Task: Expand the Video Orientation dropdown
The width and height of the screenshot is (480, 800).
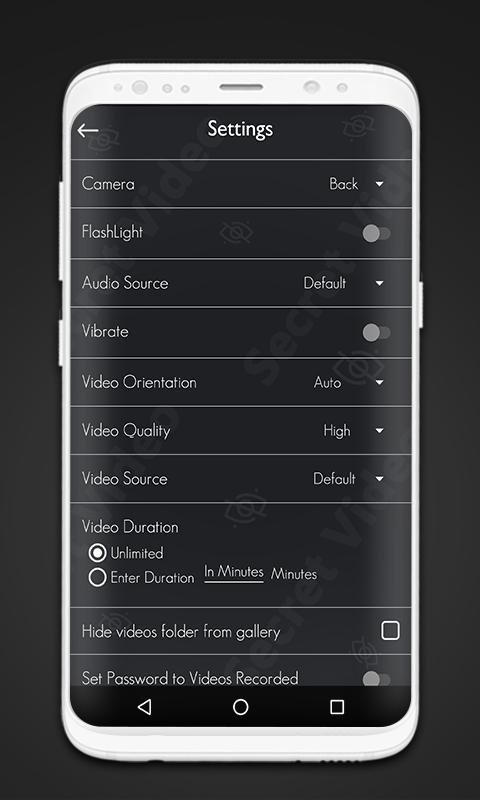Action: 349,382
